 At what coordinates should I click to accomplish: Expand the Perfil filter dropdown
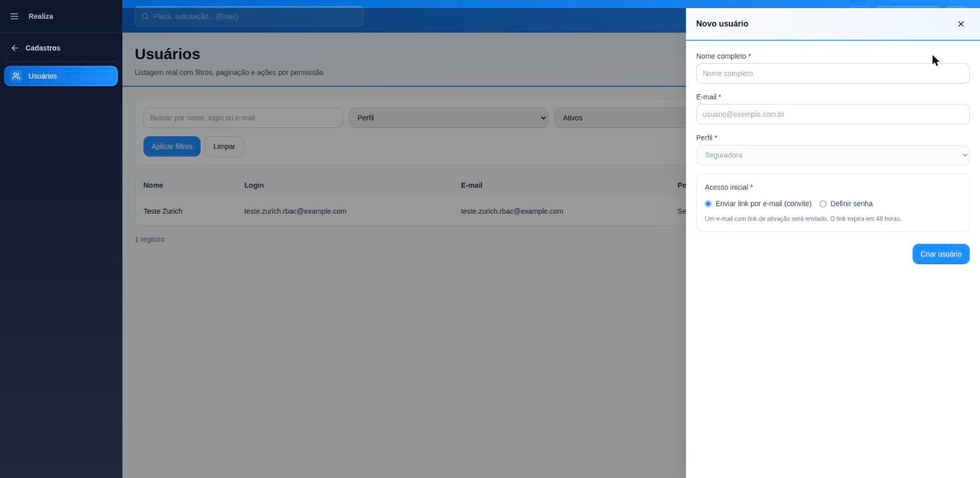(448, 117)
